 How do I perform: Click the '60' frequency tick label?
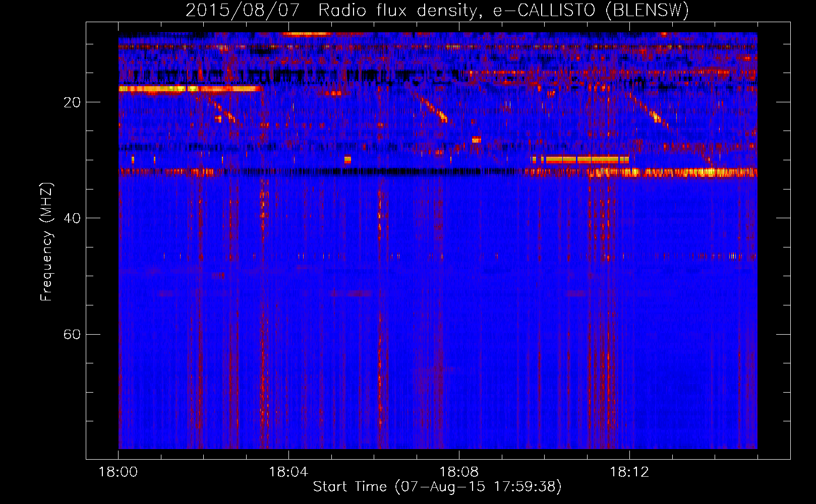click(x=72, y=334)
